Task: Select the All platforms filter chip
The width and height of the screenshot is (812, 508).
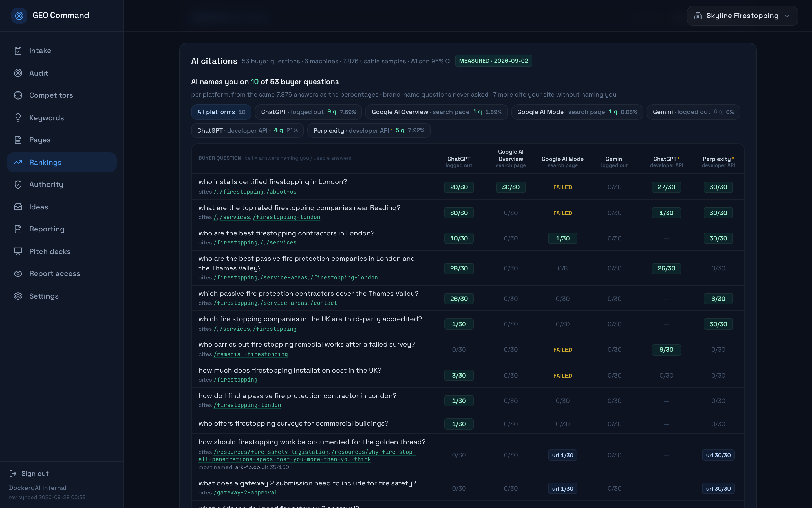Action: 221,112
